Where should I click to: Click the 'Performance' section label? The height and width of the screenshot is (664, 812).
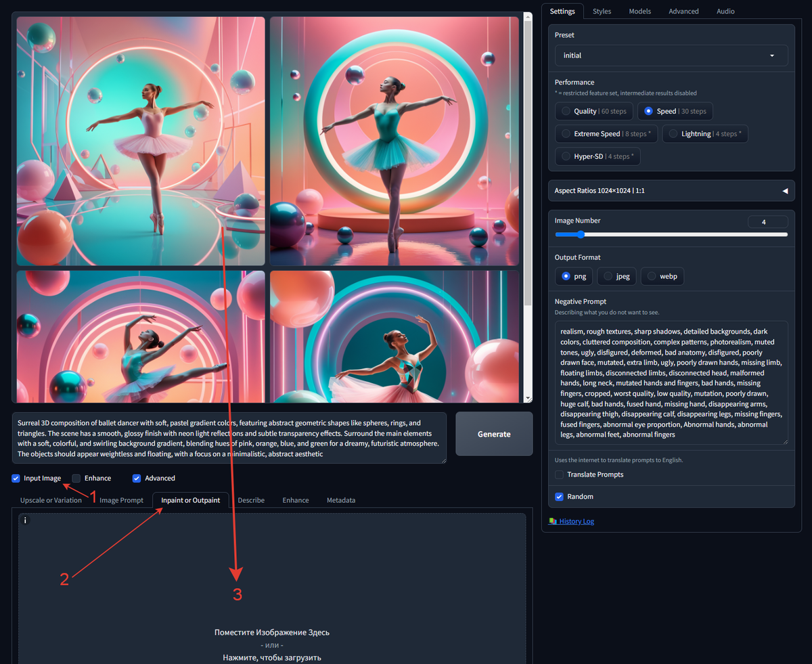coord(574,82)
